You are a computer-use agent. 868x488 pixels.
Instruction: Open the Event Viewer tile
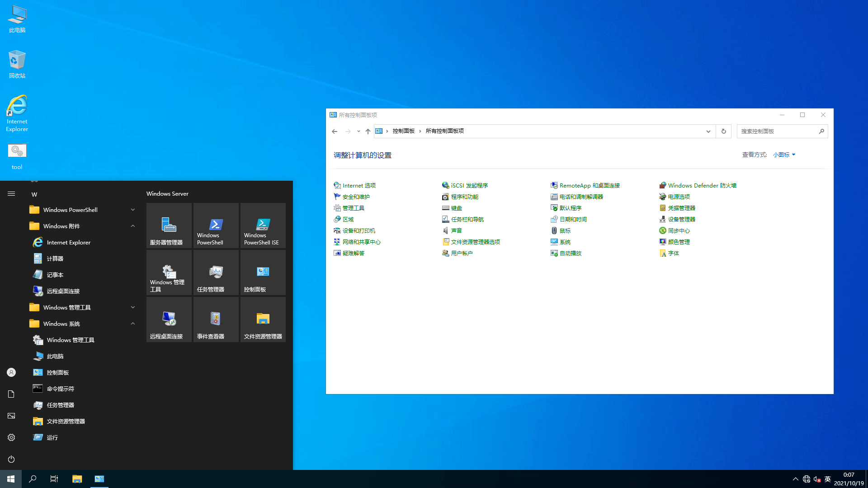coord(216,319)
